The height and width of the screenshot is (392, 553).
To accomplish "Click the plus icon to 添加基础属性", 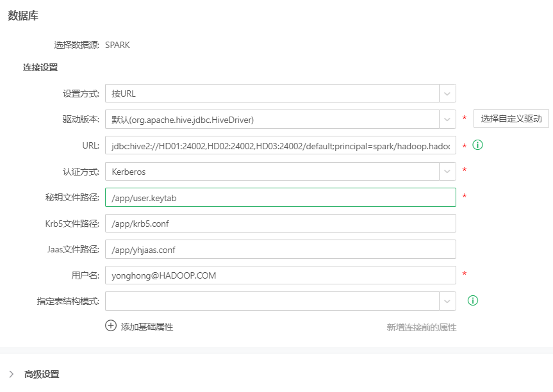I will (x=111, y=326).
